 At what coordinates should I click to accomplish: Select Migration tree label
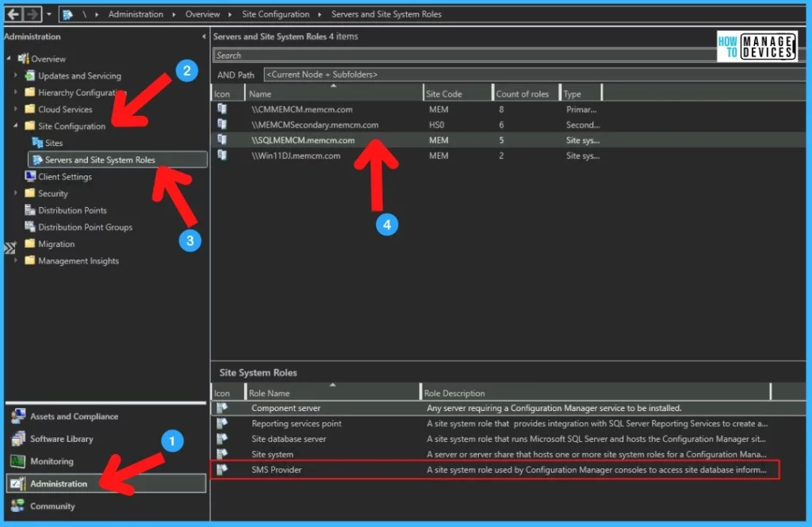[56, 244]
